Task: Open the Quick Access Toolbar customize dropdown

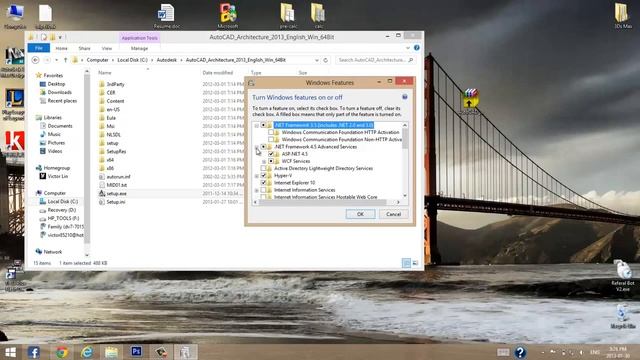Action: coord(60,37)
